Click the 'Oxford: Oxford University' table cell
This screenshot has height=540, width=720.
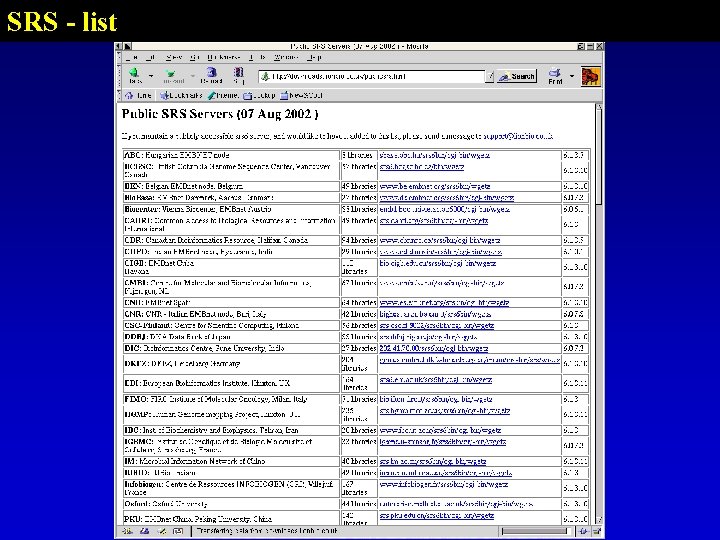coord(231,504)
